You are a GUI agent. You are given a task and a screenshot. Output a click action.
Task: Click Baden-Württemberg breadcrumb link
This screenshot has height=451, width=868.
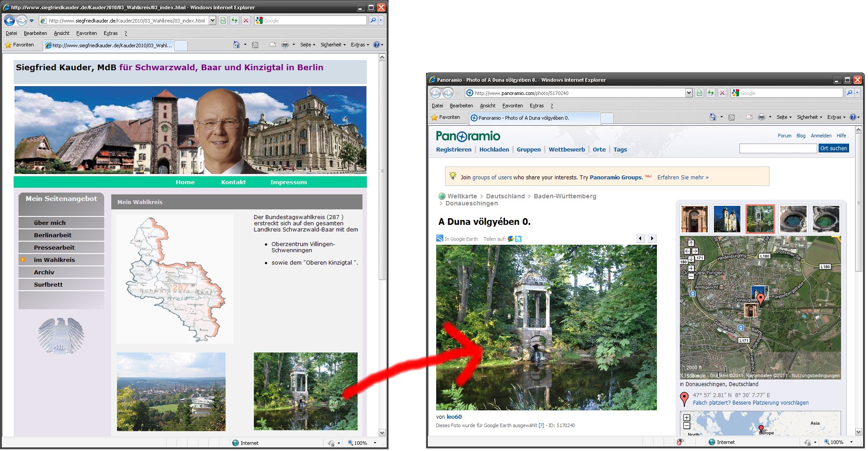coord(565,196)
